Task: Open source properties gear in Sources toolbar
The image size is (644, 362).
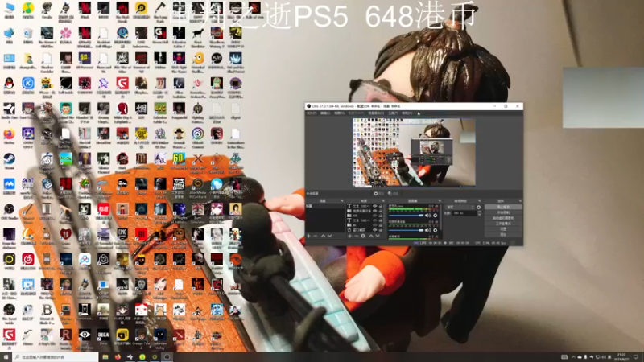Action: [363, 236]
